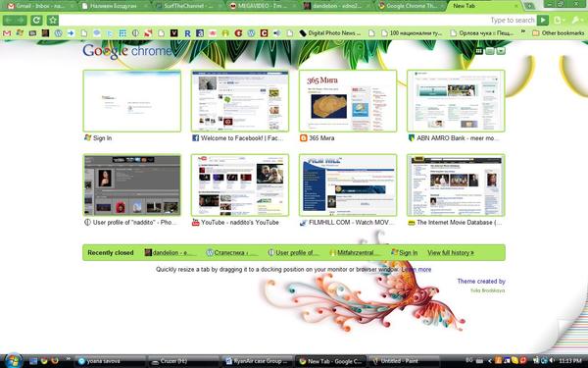
Task: Open Untitled - Paint from the taskbar
Action: (404, 361)
